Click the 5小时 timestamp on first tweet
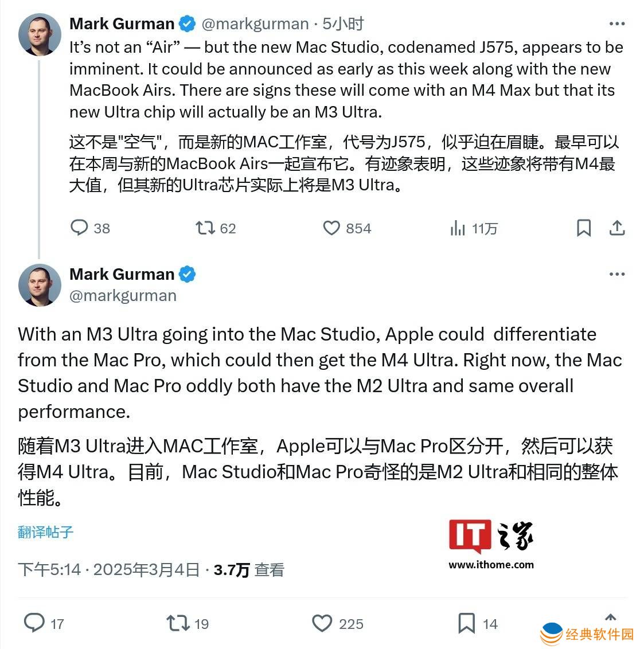The width and height of the screenshot is (644, 649). (x=343, y=24)
